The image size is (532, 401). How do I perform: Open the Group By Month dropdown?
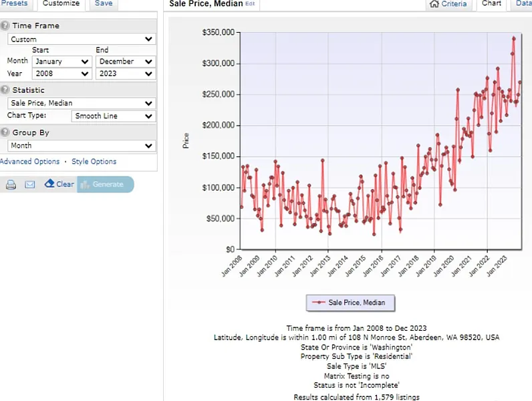coord(82,146)
